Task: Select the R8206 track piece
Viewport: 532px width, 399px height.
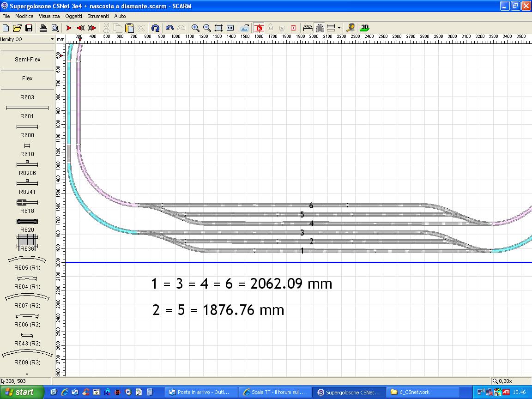Action: [27, 169]
